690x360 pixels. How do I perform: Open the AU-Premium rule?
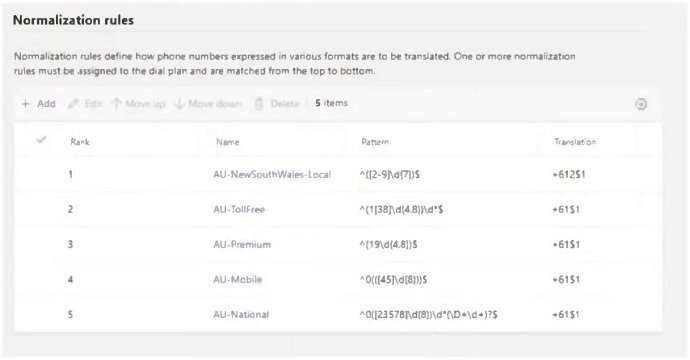(242, 245)
